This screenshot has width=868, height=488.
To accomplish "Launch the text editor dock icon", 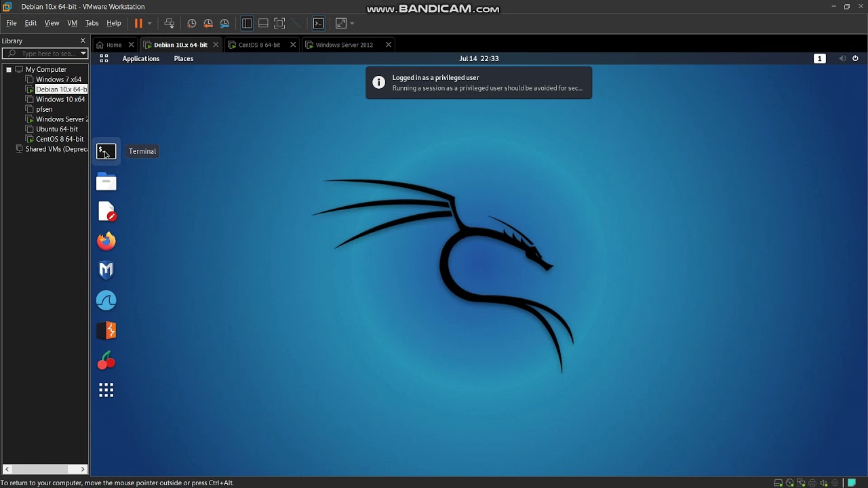I will [x=106, y=211].
